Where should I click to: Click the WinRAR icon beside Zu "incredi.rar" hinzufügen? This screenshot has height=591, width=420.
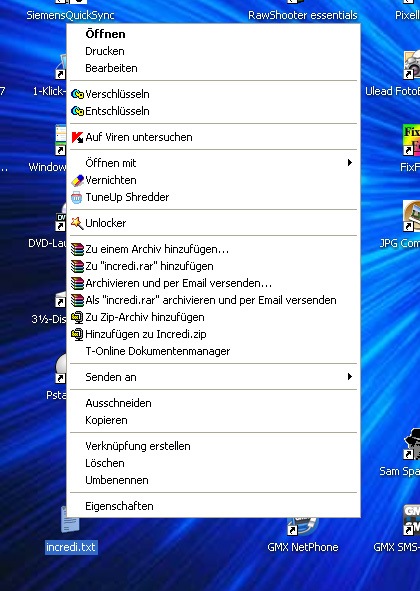pyautogui.click(x=77, y=266)
